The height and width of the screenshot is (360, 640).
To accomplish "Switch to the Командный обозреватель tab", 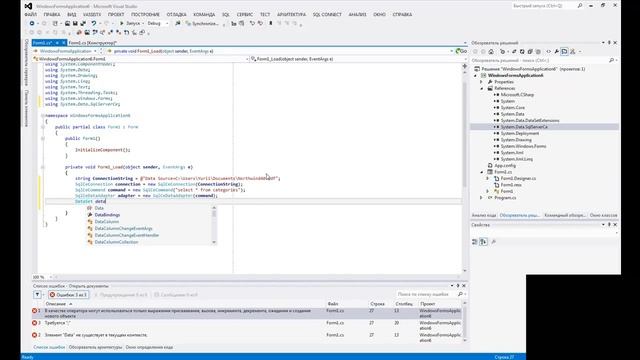I will click(565, 215).
